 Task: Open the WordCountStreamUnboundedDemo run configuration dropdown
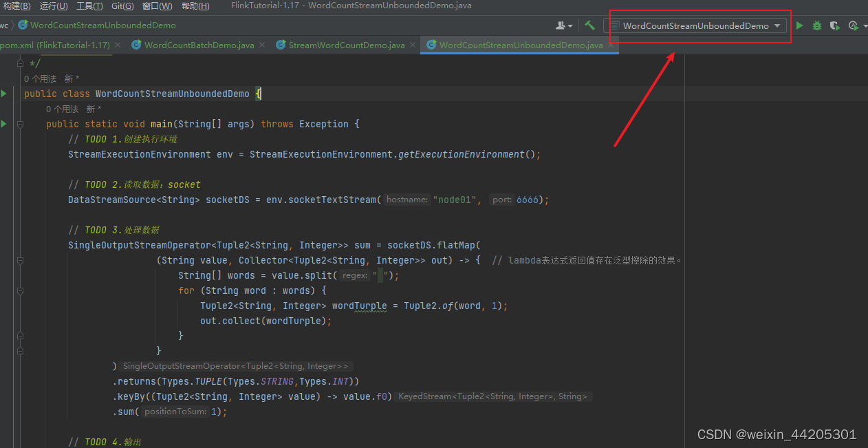tap(698, 25)
